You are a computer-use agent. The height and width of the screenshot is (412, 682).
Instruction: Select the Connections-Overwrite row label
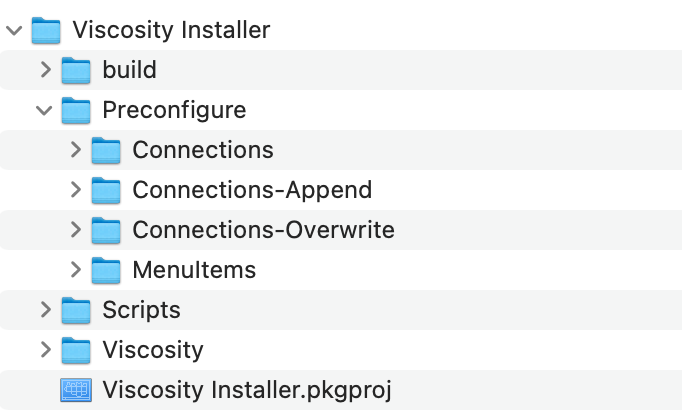(264, 230)
